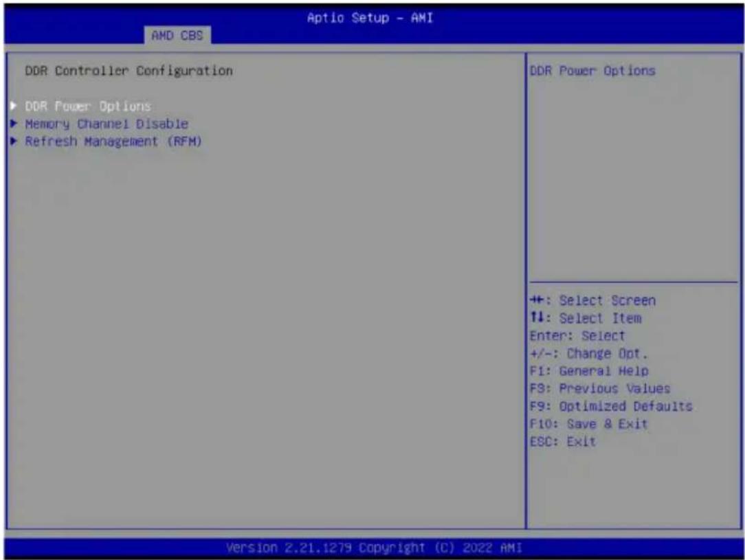Click the F9: Optimized Defaults hint
This screenshot has width=745, height=560.
[611, 406]
